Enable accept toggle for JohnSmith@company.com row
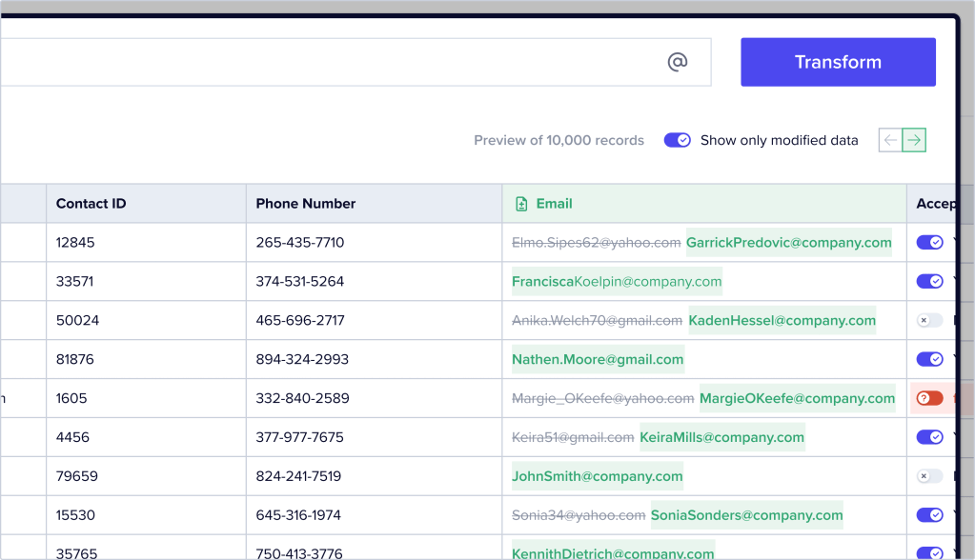 pos(929,476)
